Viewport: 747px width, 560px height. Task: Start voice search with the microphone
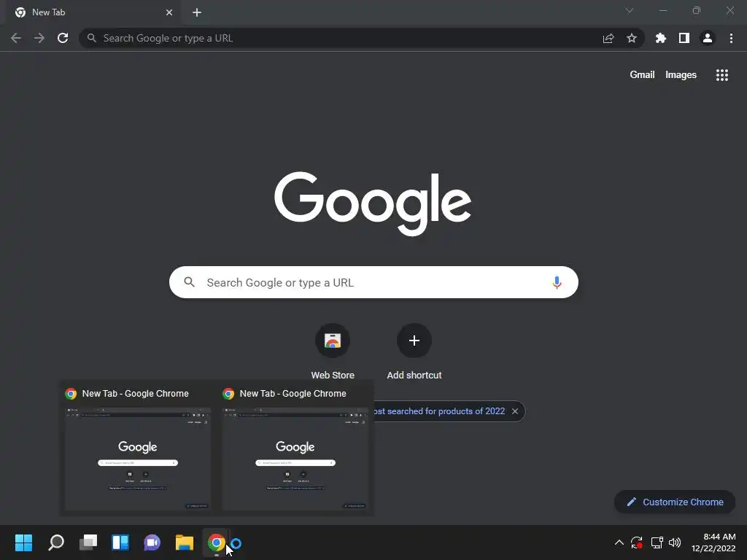click(557, 282)
